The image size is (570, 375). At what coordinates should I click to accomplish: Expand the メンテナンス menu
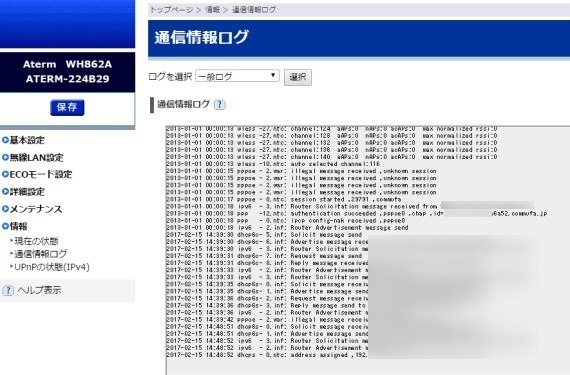pos(36,209)
